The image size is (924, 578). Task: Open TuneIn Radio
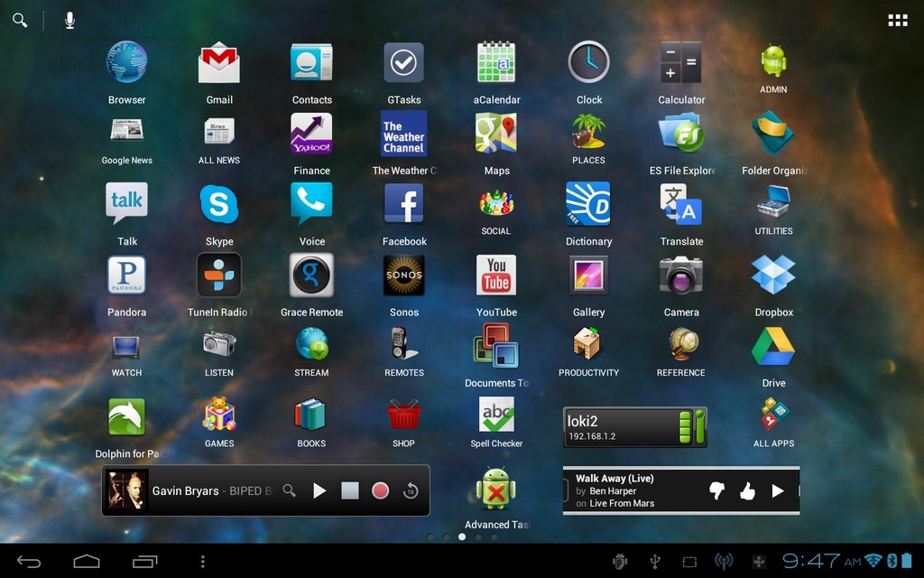pos(219,275)
